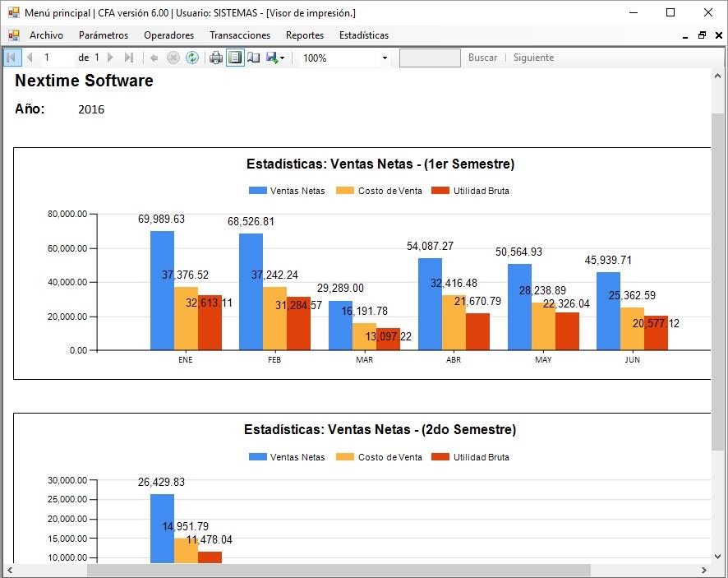Click orange Costo de Venta swatch, 1er Semestre
This screenshot has width=728, height=578.
[345, 191]
